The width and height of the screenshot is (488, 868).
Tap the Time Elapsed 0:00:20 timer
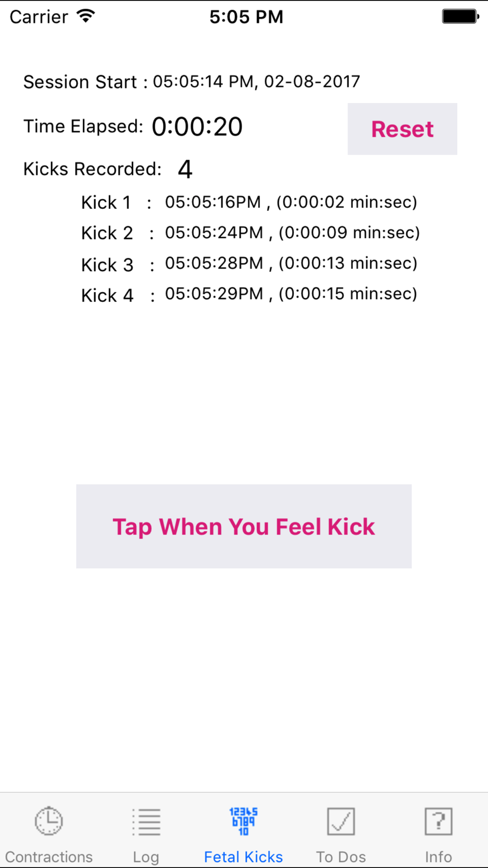pyautogui.click(x=197, y=127)
